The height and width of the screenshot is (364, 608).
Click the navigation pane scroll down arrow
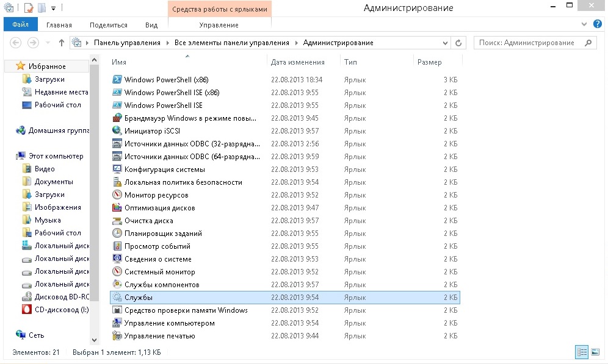[94, 340]
